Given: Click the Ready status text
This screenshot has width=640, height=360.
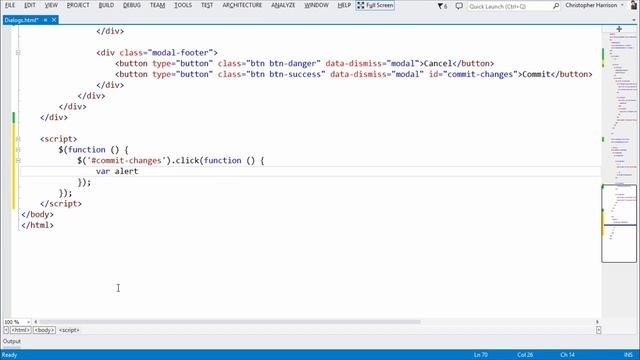Looking at the screenshot, I should point(9,355).
